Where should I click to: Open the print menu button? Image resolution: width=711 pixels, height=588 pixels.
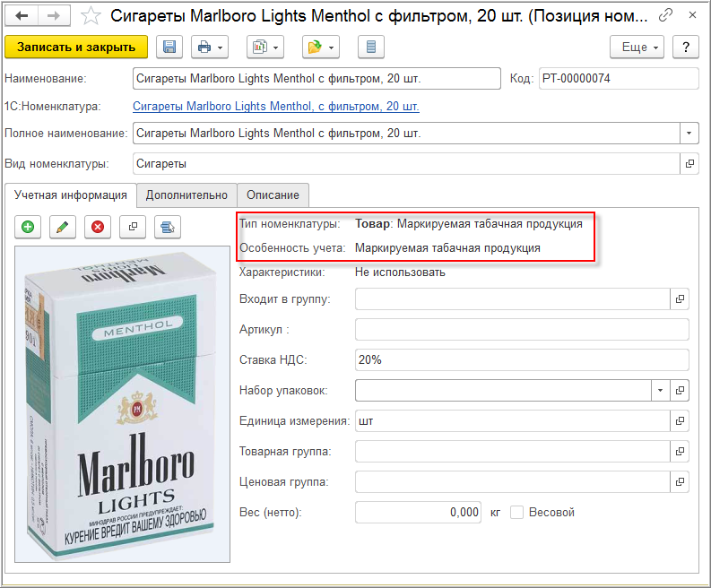[x=210, y=47]
